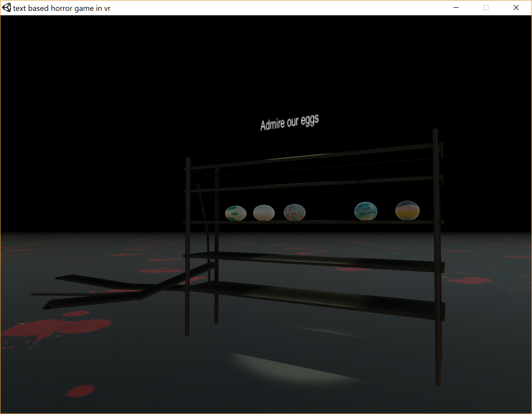Select the teal zigzag patterned egg
The image size is (532, 414).
point(366,211)
